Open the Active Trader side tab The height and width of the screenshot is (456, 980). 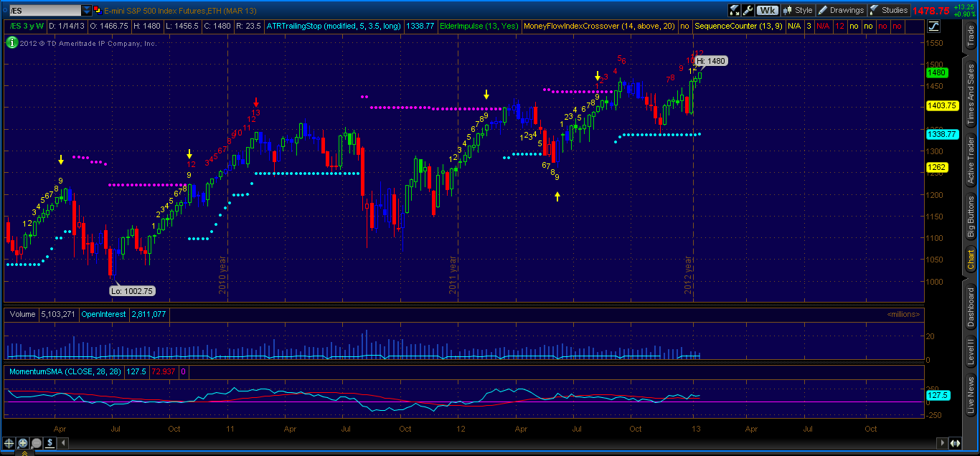[971, 158]
